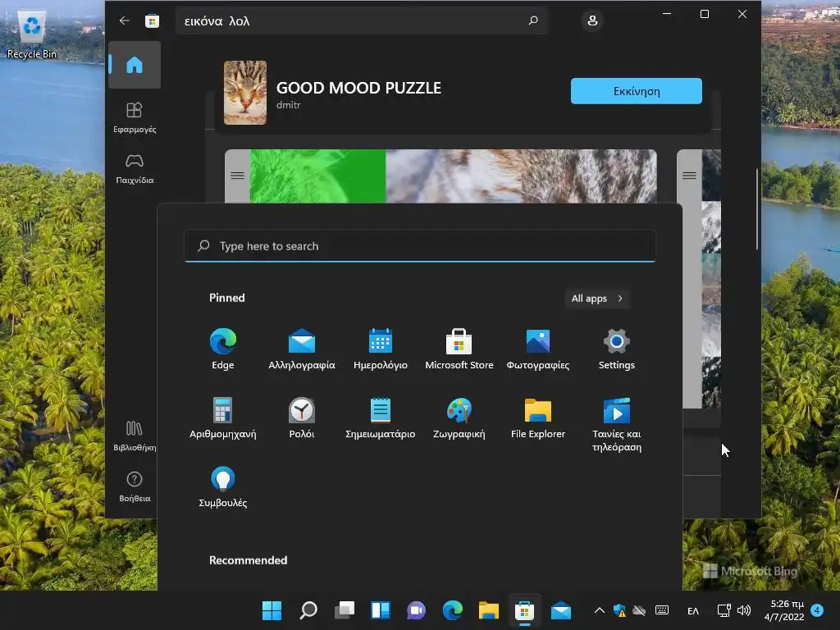840x630 pixels.
Task: Click the ΕΛ language indicator
Action: 692,610
